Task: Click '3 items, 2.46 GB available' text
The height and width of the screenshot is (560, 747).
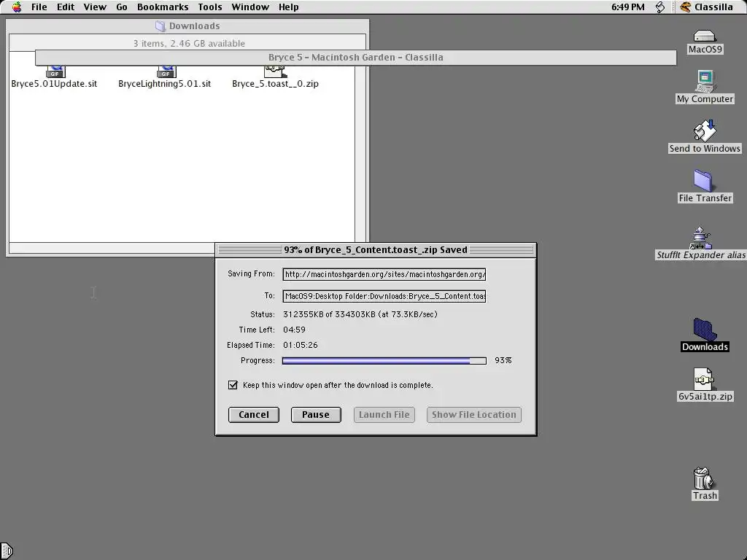Action: click(189, 43)
